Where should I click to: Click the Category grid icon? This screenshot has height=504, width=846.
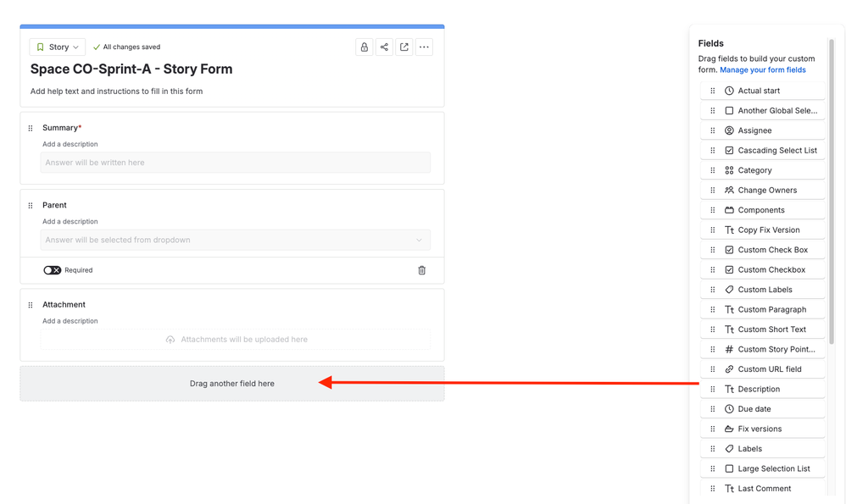(x=729, y=170)
